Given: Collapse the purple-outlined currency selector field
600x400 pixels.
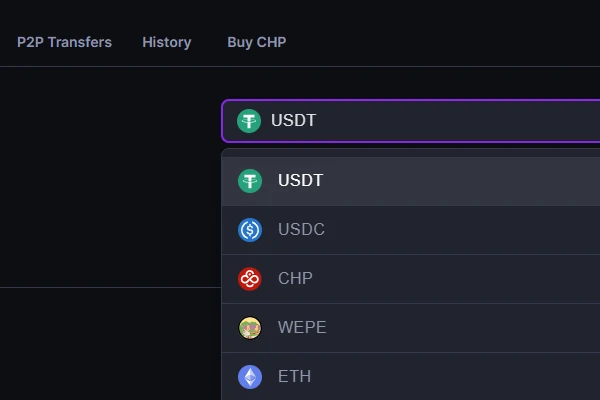Looking at the screenshot, I should [x=450, y=121].
